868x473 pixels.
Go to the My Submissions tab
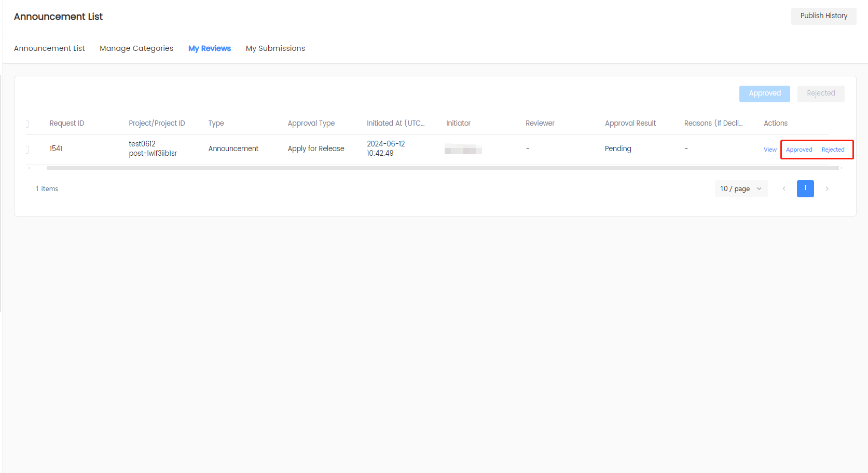275,48
